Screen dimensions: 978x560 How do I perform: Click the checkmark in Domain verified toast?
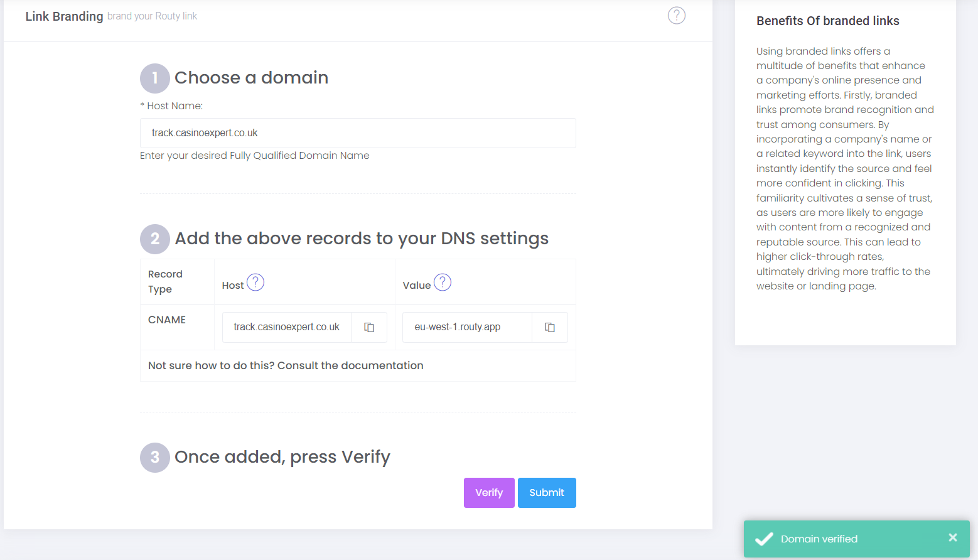click(x=764, y=539)
